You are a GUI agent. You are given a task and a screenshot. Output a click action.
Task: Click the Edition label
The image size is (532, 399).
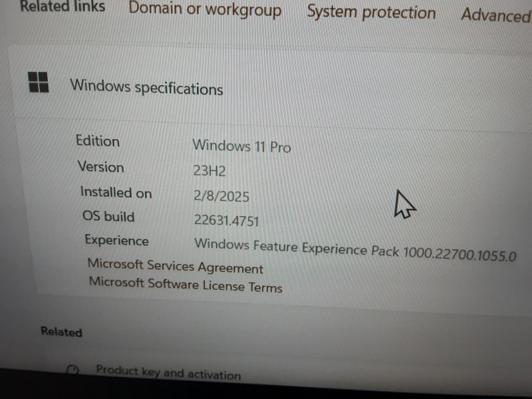point(98,141)
